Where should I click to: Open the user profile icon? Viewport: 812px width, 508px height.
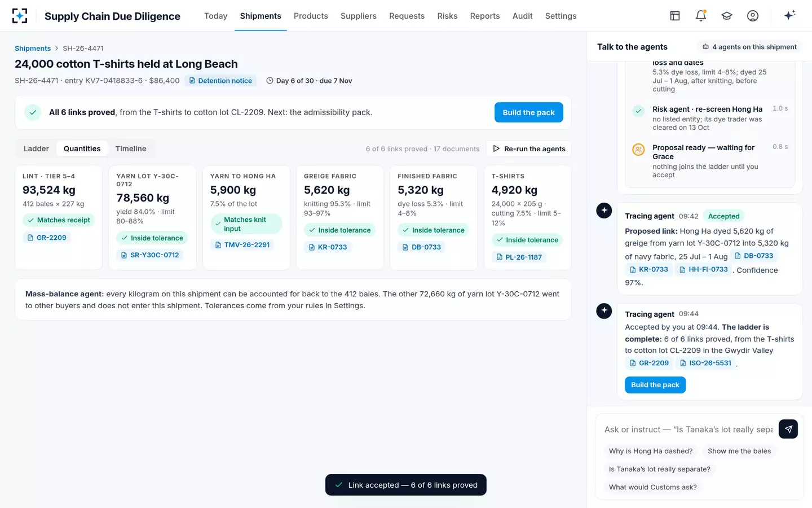click(753, 16)
